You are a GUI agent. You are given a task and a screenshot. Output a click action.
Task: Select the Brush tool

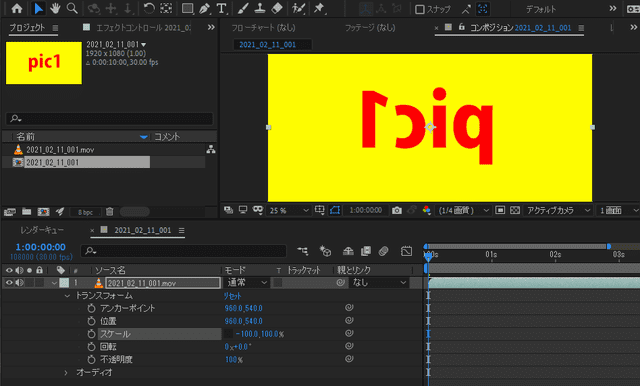(243, 9)
